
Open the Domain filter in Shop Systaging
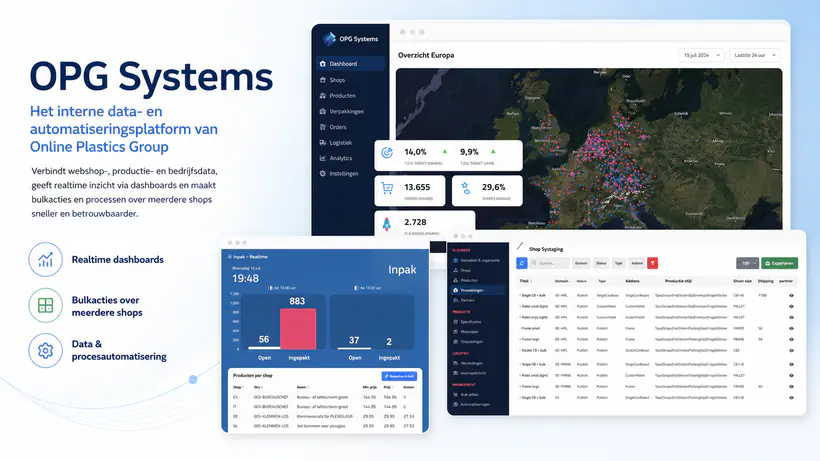[581, 263]
